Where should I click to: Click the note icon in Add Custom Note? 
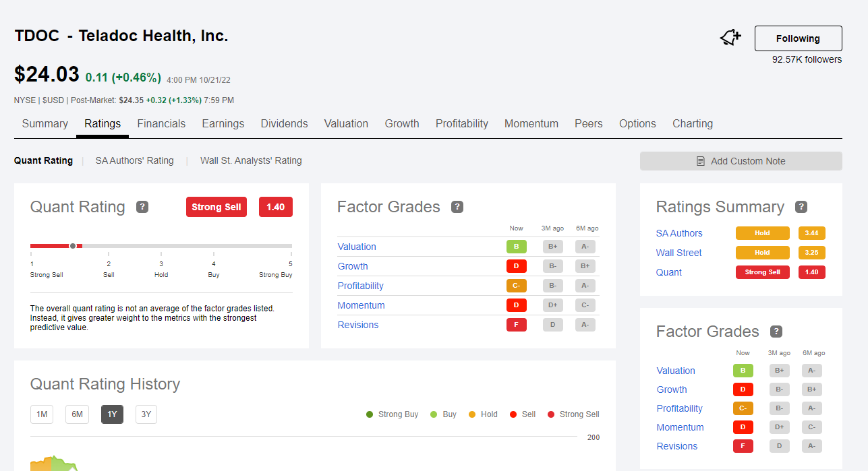point(701,161)
